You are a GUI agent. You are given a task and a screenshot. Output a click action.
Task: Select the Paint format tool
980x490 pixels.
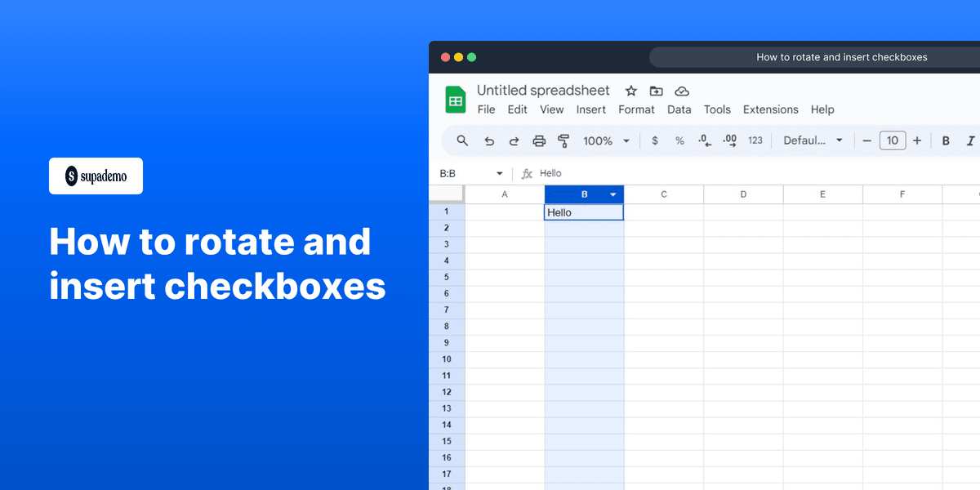click(564, 140)
